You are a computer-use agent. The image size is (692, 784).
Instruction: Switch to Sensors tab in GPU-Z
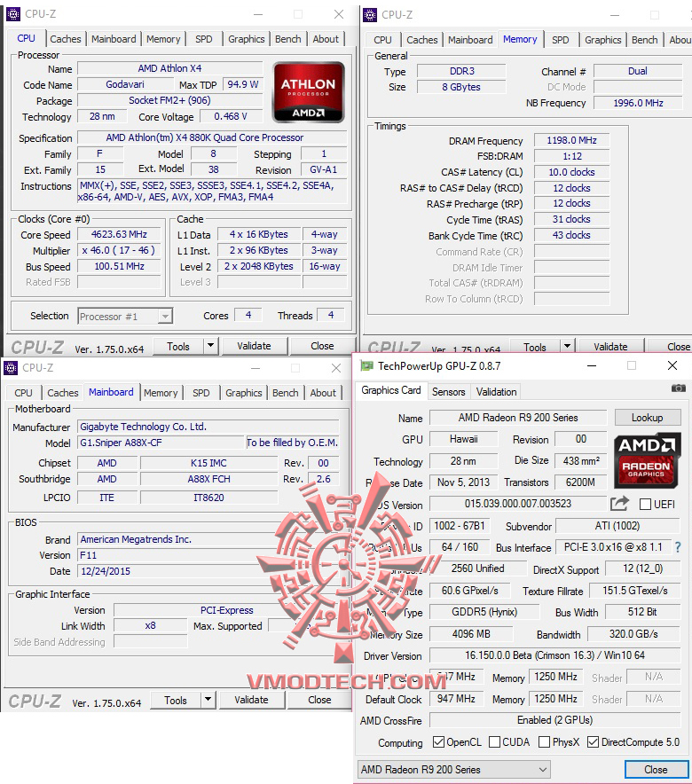point(449,391)
